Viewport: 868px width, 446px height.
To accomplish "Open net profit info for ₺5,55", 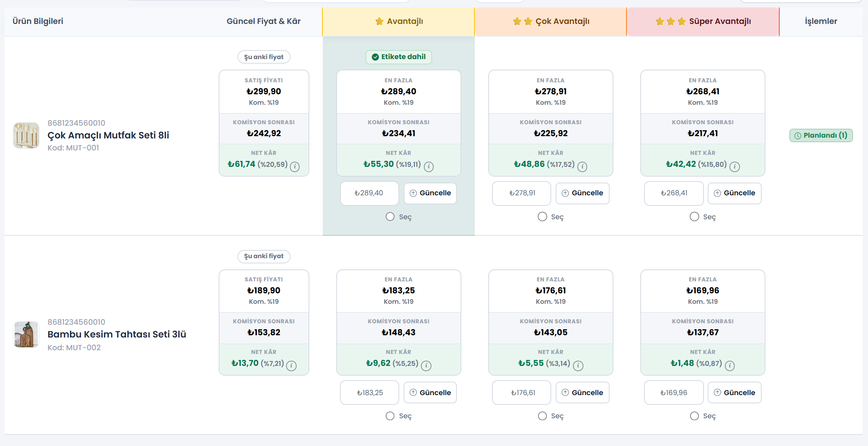I will 578,365.
